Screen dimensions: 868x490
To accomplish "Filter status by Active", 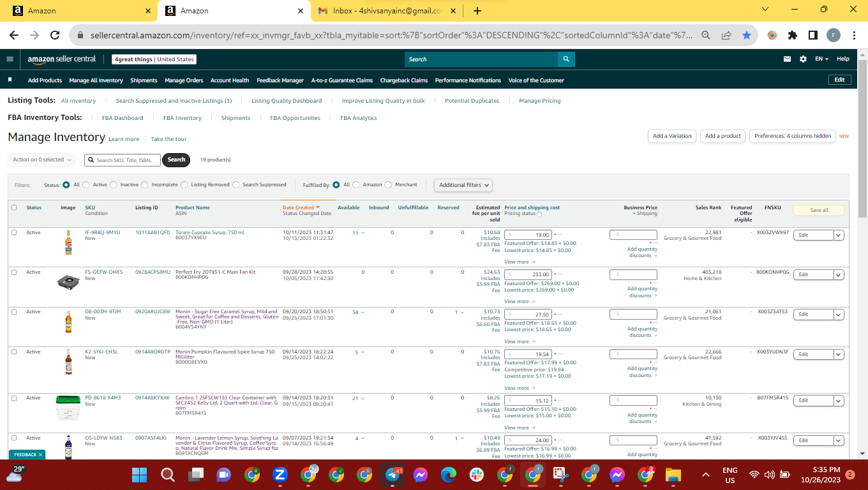I will (86, 185).
